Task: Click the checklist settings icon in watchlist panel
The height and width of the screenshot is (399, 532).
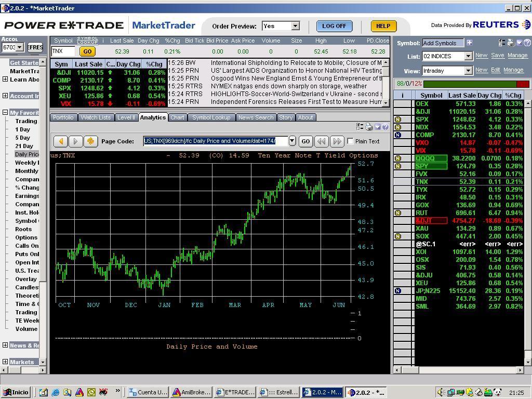Action: click(502, 43)
